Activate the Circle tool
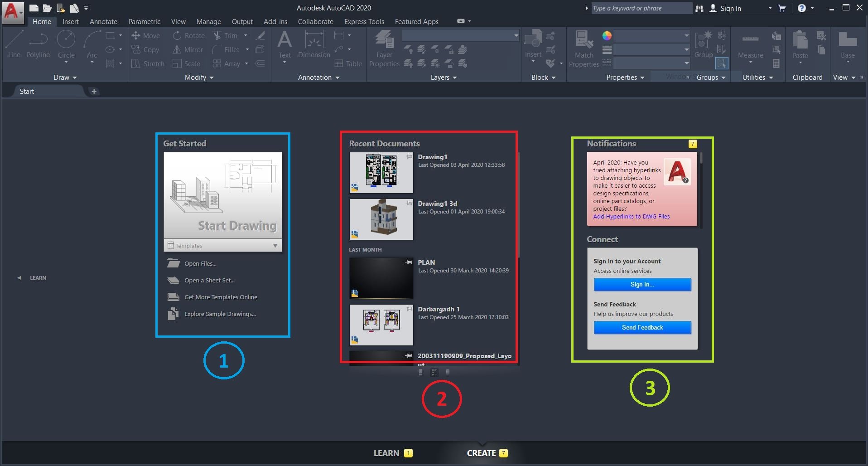 [66, 43]
